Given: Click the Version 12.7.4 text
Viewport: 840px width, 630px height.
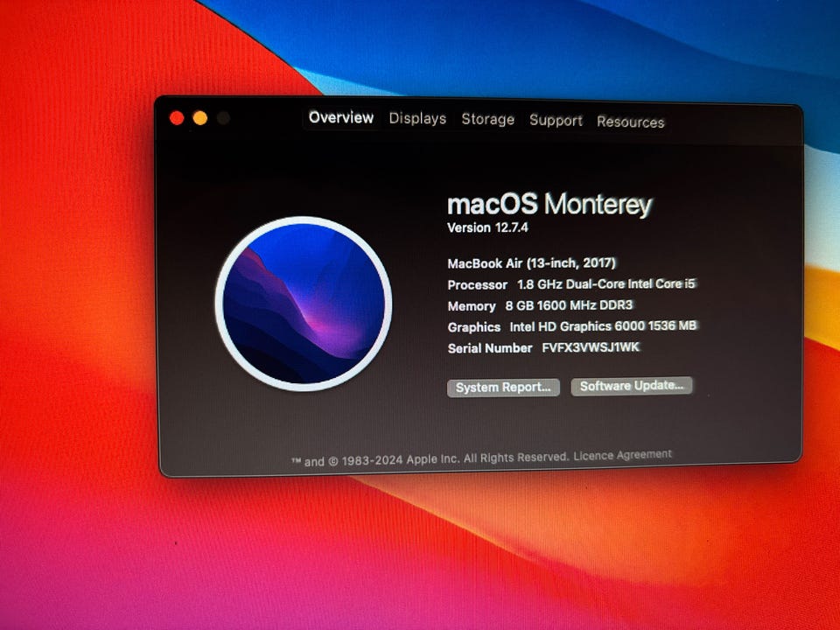Looking at the screenshot, I should (x=487, y=227).
